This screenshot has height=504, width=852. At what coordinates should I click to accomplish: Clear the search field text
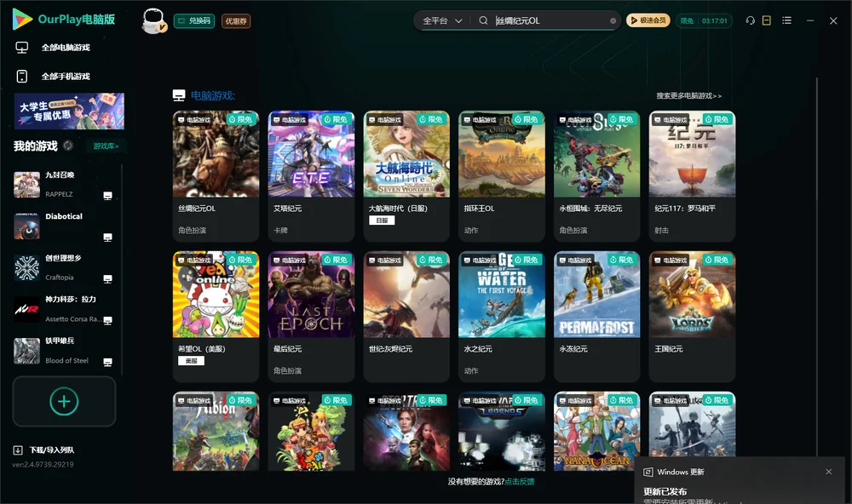coord(613,20)
